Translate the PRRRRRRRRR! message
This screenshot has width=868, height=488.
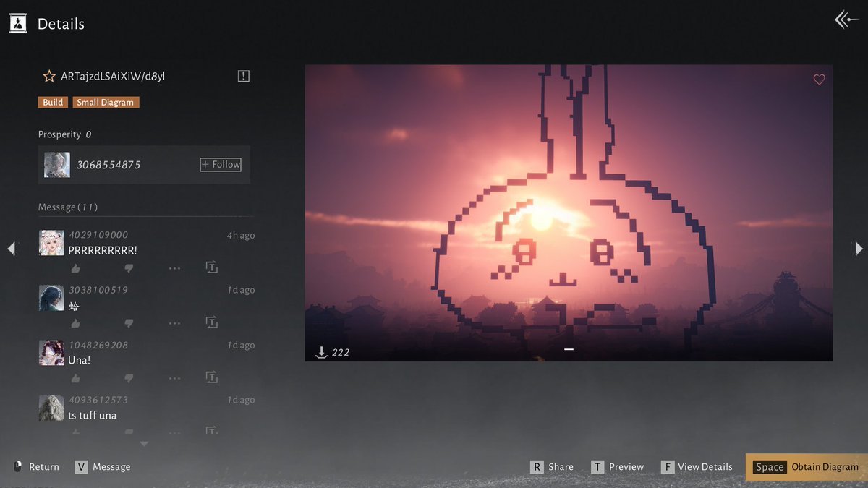coord(211,267)
